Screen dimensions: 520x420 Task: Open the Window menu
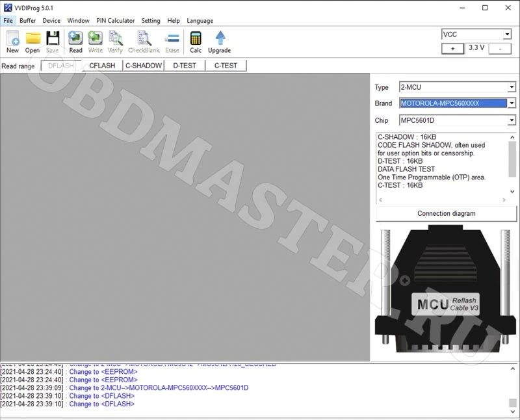[x=78, y=21]
